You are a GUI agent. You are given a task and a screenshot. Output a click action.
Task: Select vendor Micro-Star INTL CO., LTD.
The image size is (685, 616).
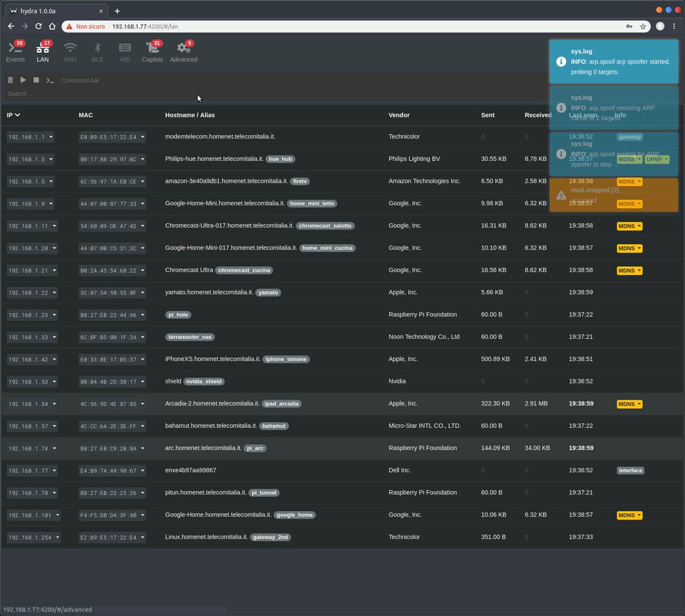pos(425,426)
